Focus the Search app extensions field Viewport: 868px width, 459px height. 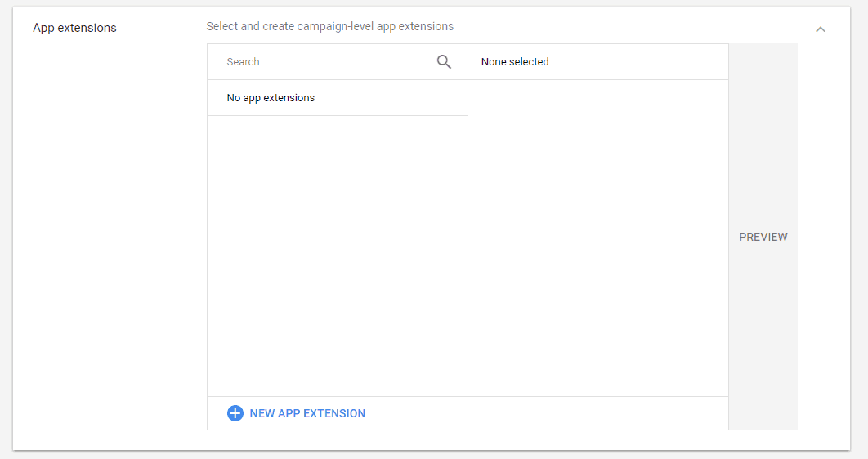coord(338,62)
